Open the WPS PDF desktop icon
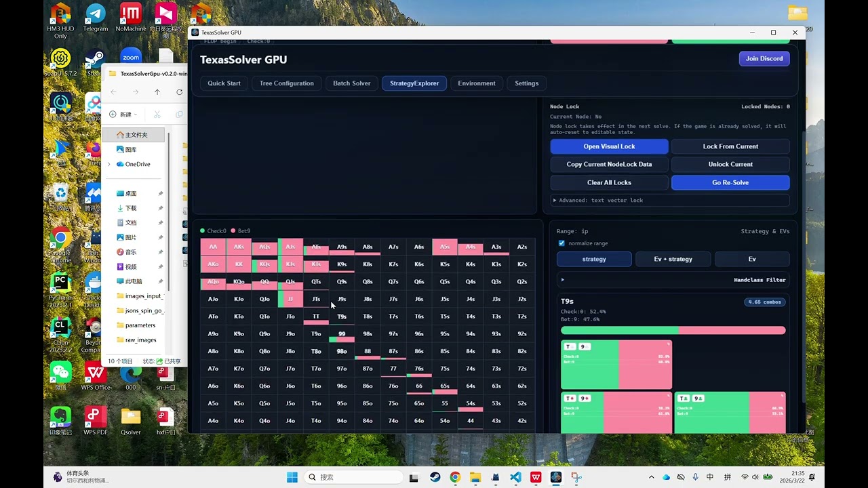The width and height of the screenshot is (868, 488). (96, 421)
